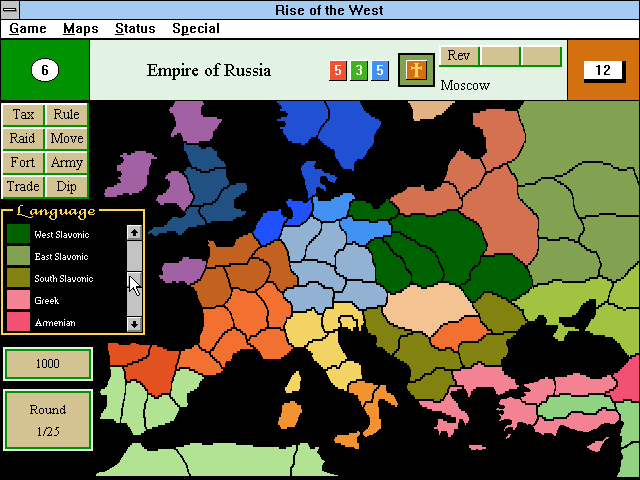
Task: Select the Raid action
Action: [x=23, y=138]
